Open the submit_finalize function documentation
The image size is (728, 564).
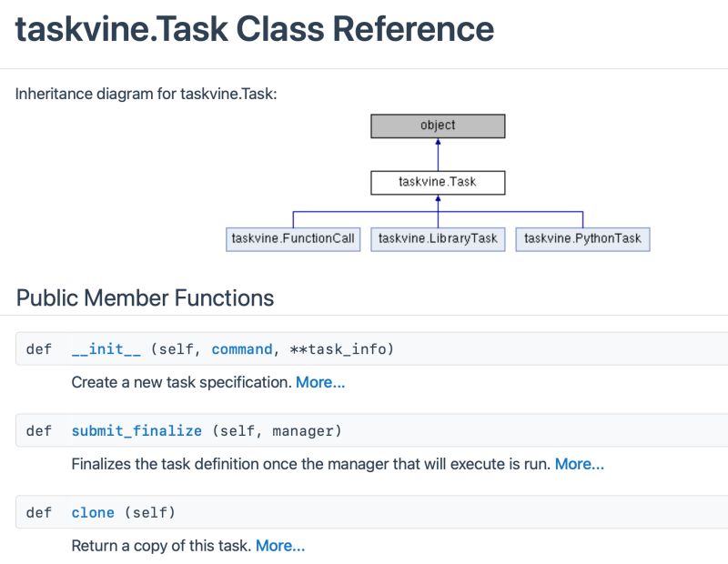[136, 430]
